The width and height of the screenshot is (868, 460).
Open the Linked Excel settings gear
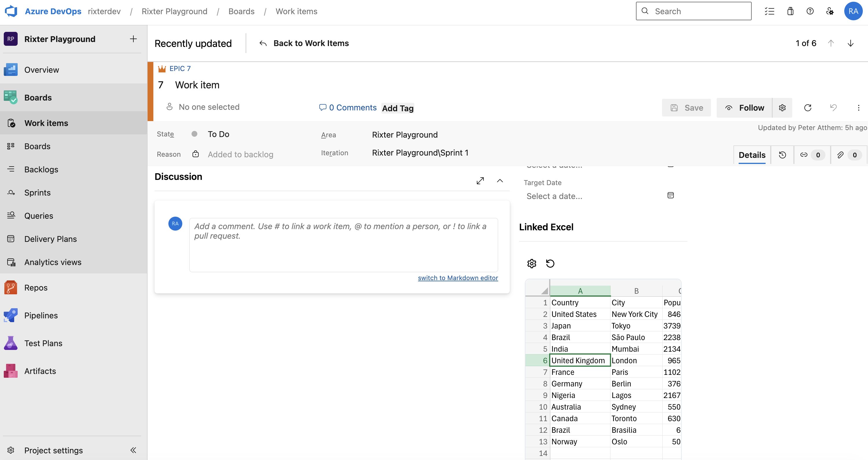click(532, 263)
